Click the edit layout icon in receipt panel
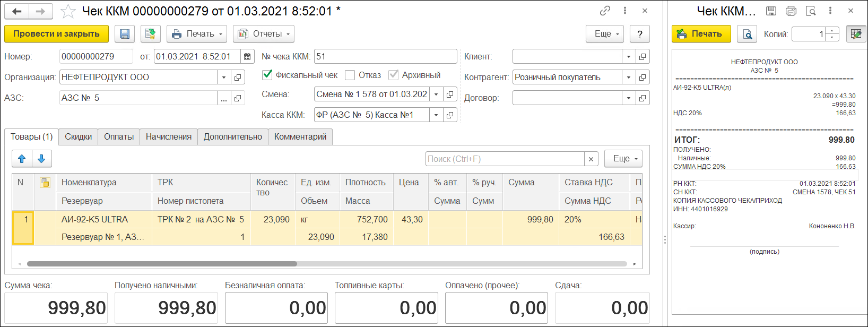The image size is (868, 327). 856,34
